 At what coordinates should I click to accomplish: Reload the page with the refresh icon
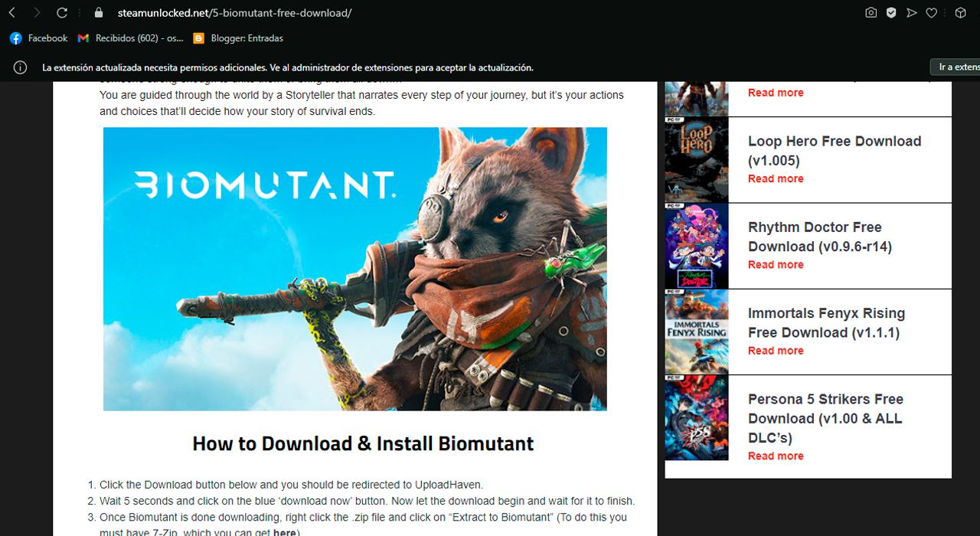(62, 13)
